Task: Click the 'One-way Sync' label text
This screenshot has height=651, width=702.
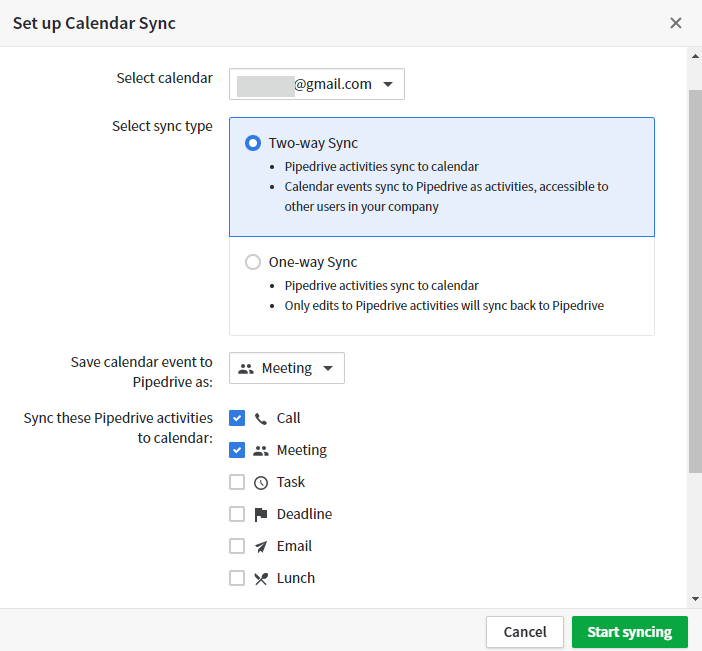Action: [x=312, y=262]
